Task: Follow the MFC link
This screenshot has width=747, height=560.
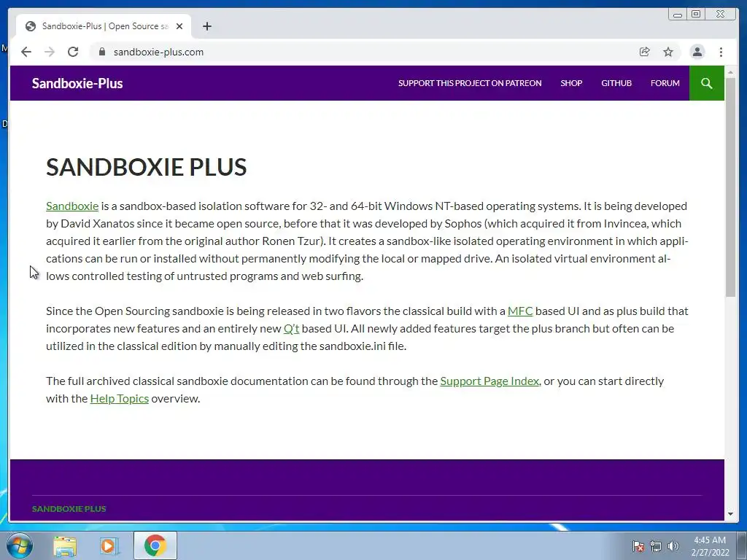Action: pos(520,311)
